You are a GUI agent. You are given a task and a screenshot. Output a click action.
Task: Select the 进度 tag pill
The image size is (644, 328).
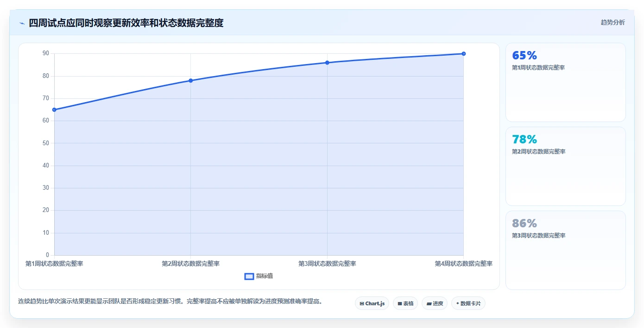pos(435,303)
